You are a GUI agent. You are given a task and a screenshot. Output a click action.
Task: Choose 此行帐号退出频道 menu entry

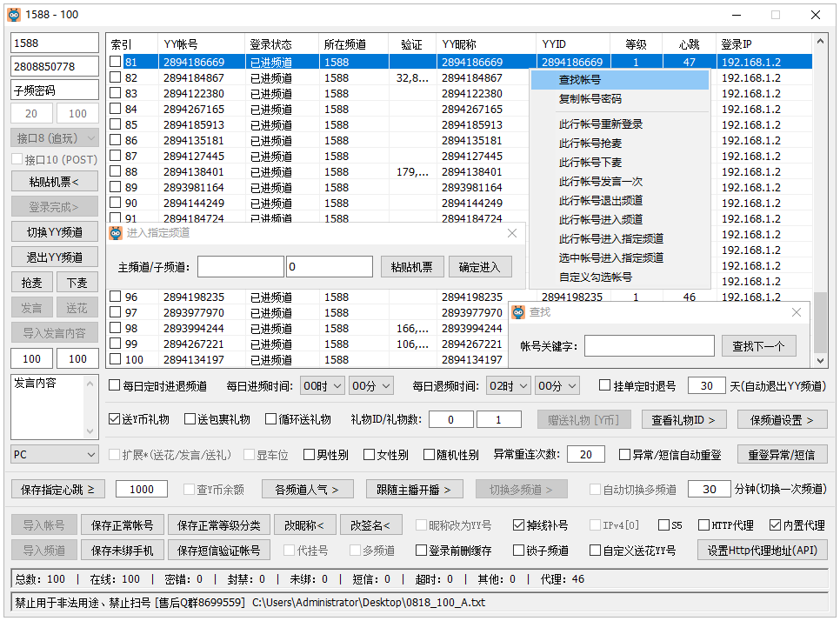pos(620,201)
